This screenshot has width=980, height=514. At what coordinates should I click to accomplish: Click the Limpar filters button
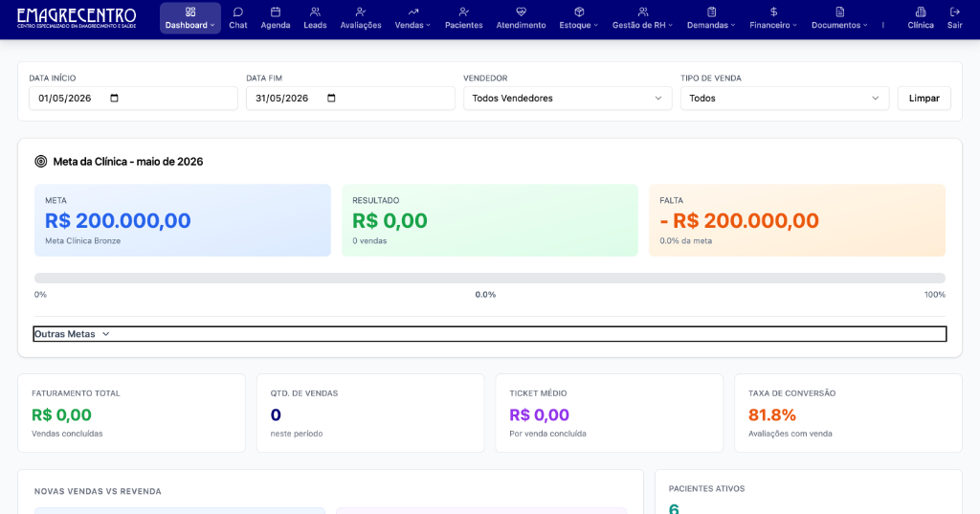pyautogui.click(x=924, y=99)
